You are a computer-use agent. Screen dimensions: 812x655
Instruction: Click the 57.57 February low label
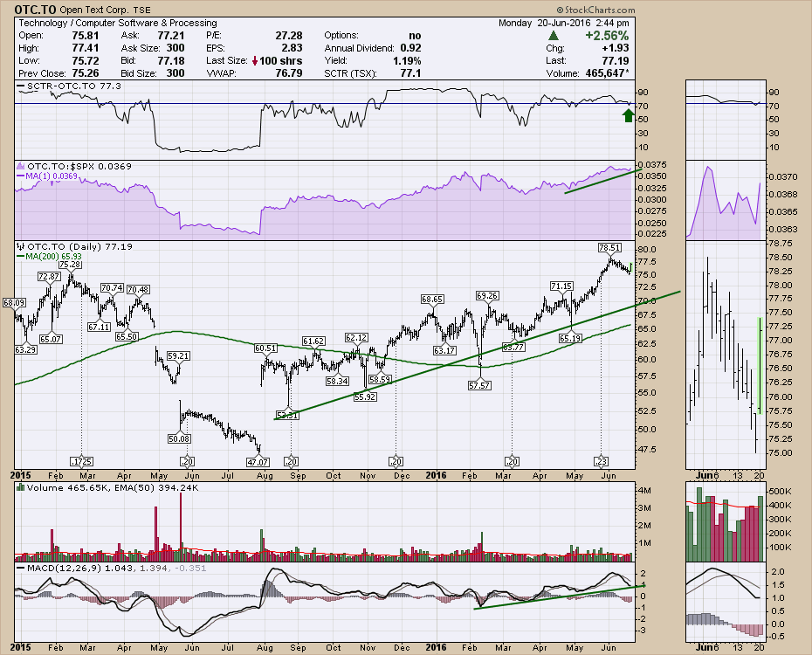pos(479,385)
